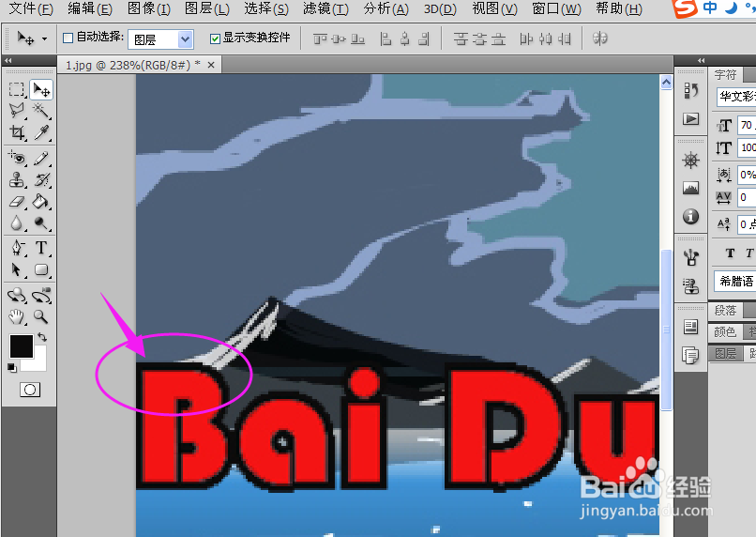Screen dimensions: 756x537
Task: Open the Actions panel play icon
Action: (691, 118)
